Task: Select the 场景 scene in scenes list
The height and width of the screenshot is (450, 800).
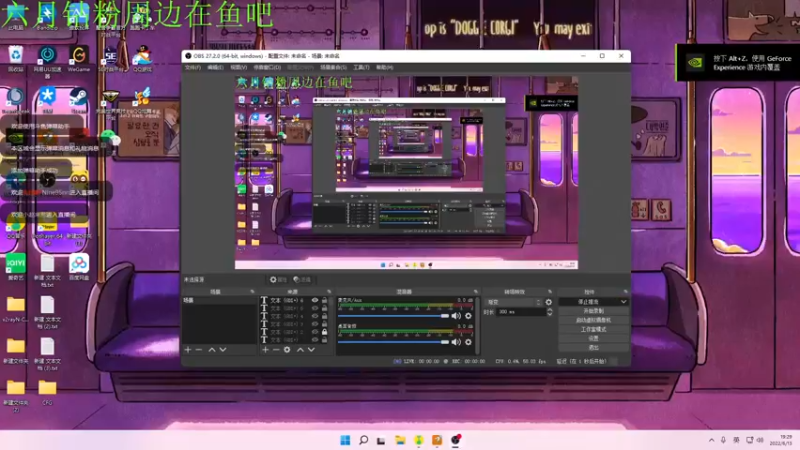Action: (x=220, y=301)
